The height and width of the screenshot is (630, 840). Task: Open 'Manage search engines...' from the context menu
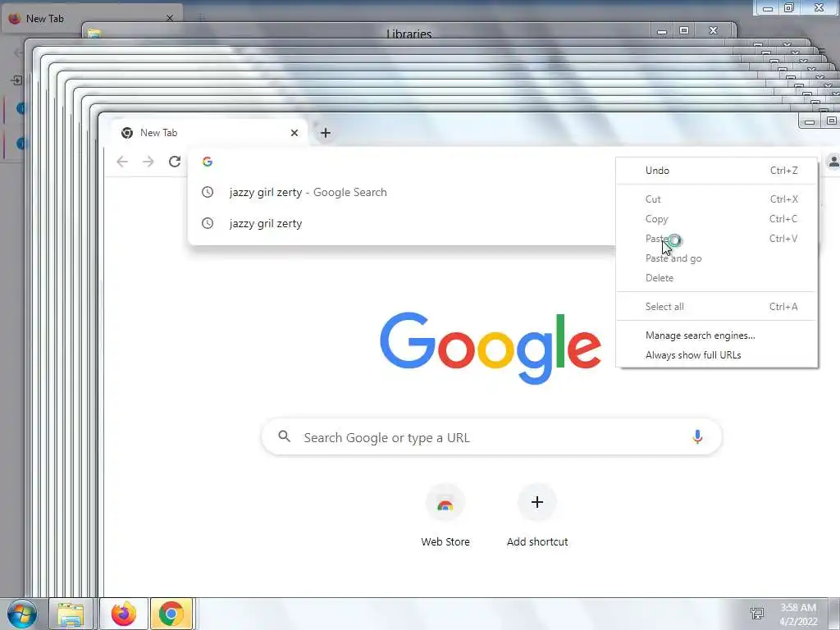pos(717,336)
